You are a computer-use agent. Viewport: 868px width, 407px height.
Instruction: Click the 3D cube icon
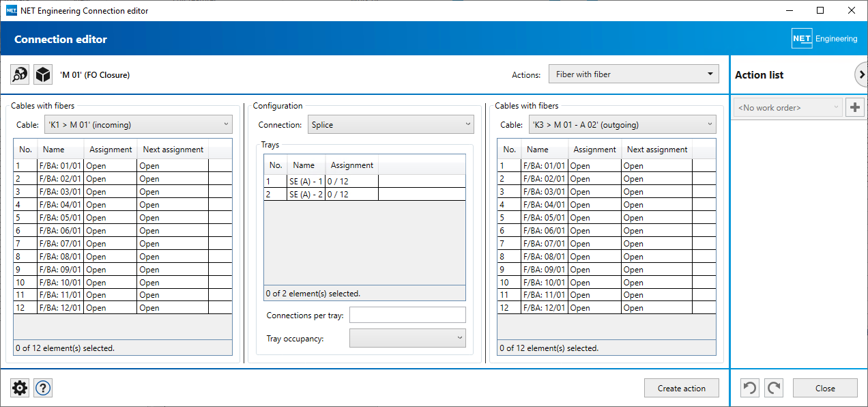(44, 74)
